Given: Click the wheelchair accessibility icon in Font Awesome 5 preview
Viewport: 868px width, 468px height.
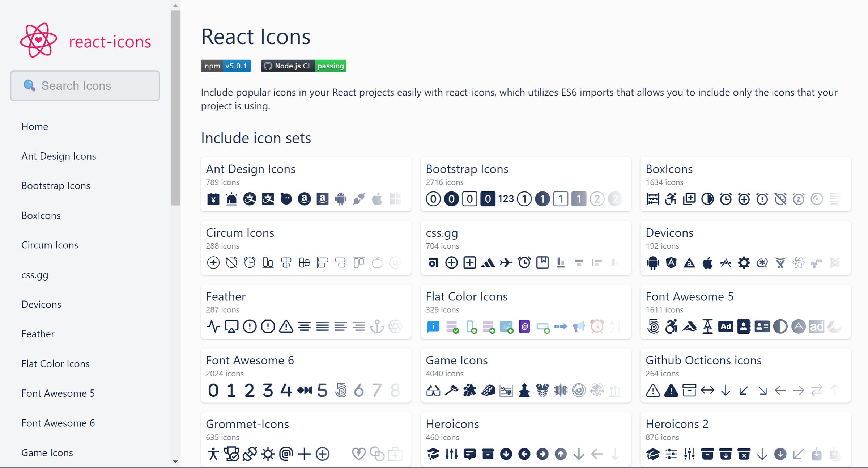Looking at the screenshot, I should [671, 326].
